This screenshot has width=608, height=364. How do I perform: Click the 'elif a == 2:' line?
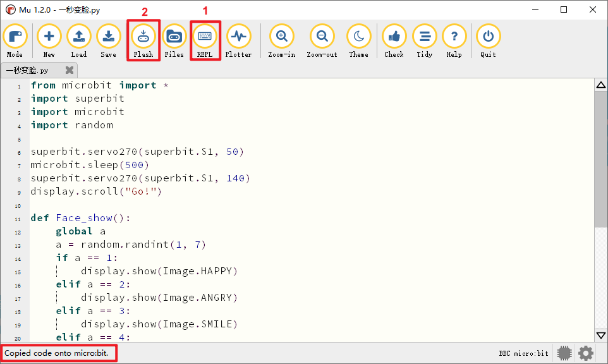93,284
